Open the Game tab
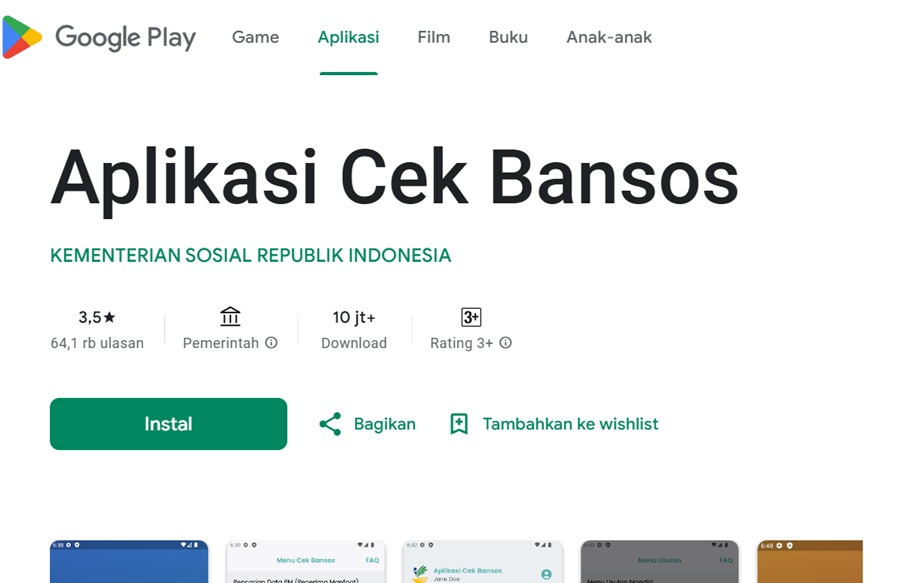Image resolution: width=900 pixels, height=583 pixels. pos(255,37)
